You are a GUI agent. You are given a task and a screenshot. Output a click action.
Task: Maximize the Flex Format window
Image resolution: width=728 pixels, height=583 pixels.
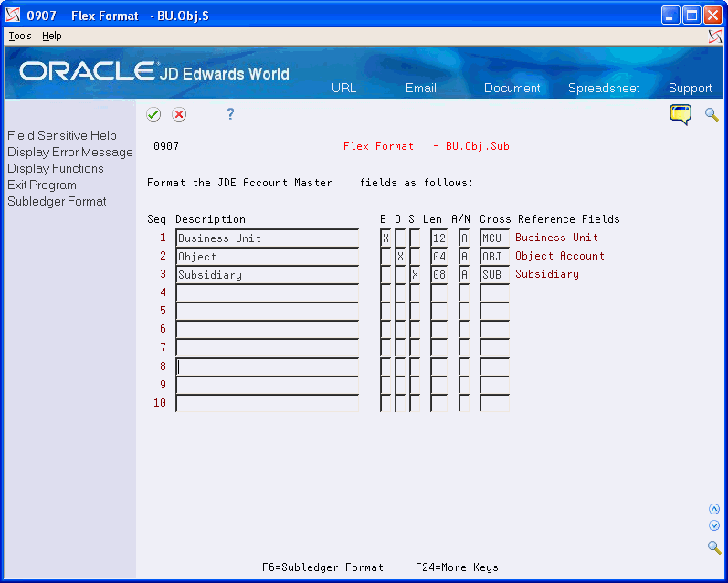click(691, 16)
